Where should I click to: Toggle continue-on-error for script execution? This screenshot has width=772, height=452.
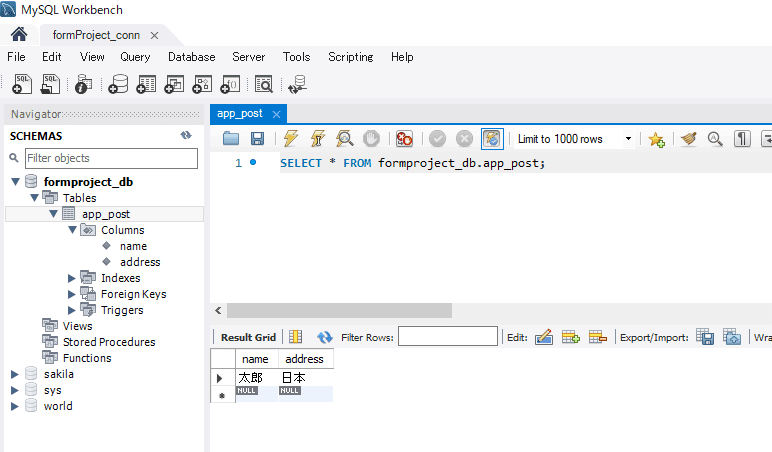(404, 139)
